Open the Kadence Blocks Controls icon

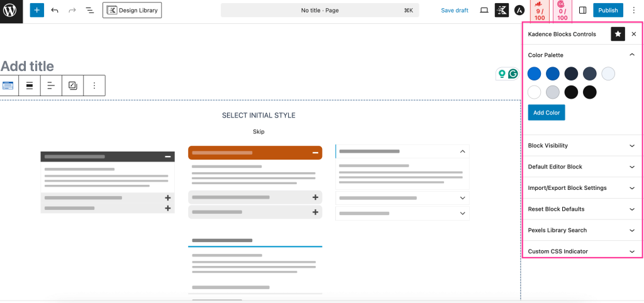pyautogui.click(x=502, y=10)
